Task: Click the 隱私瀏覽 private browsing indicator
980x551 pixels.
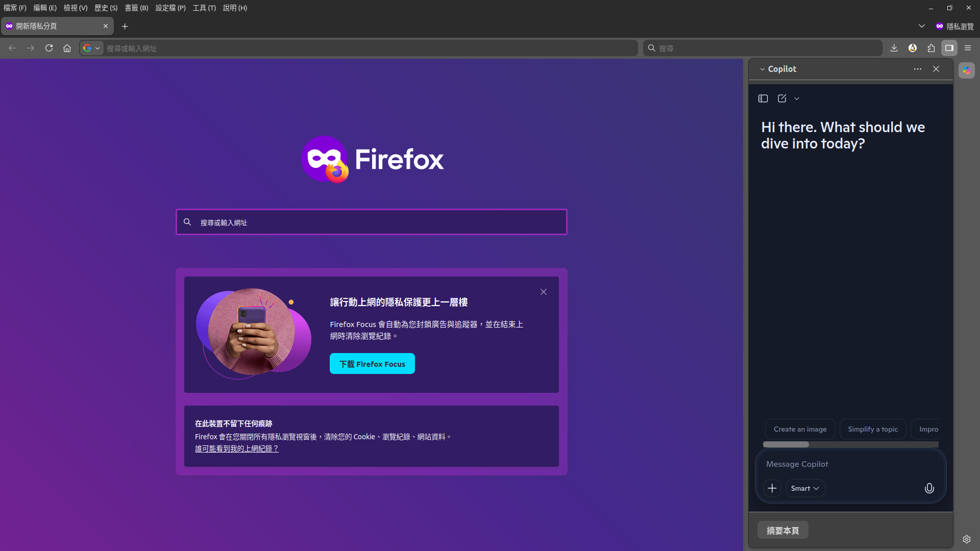Action: 954,26
